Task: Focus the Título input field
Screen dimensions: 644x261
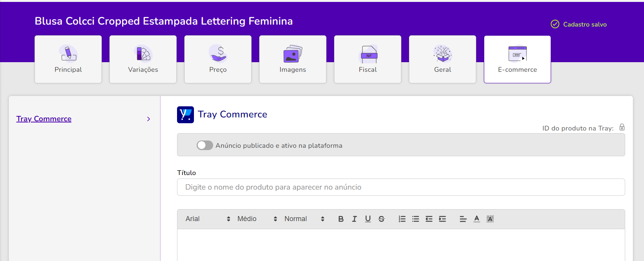Action: pos(401,187)
